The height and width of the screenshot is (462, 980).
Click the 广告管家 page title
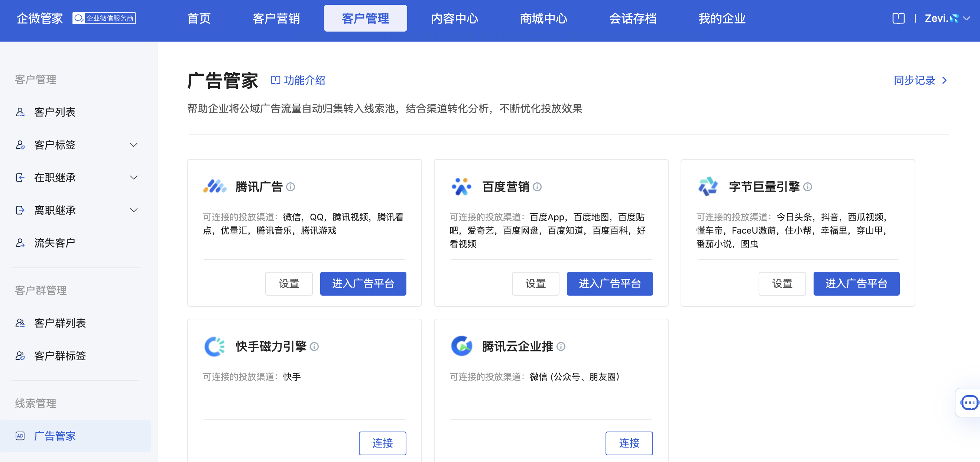223,80
